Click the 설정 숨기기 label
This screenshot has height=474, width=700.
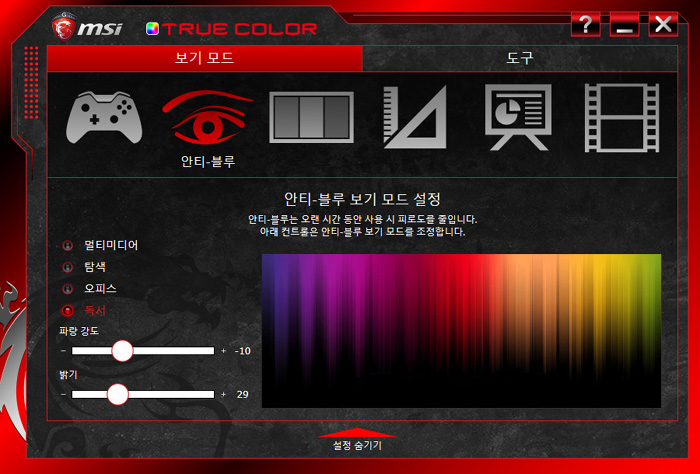(357, 445)
